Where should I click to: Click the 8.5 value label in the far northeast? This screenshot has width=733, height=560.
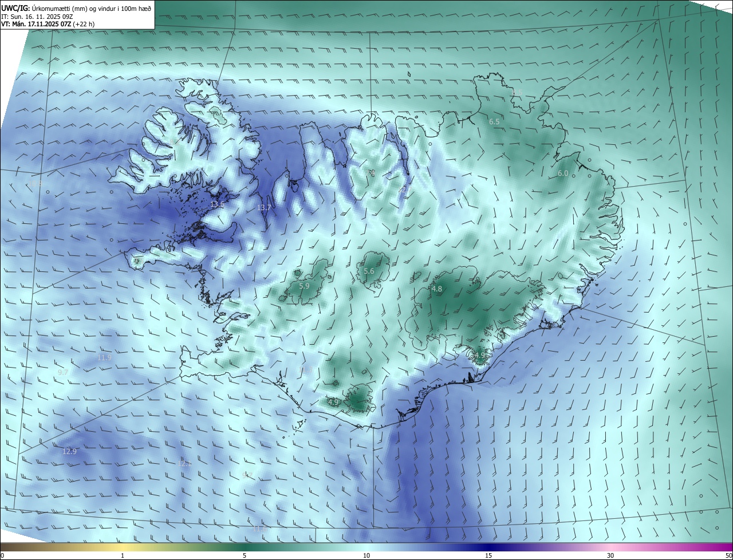[517, 92]
